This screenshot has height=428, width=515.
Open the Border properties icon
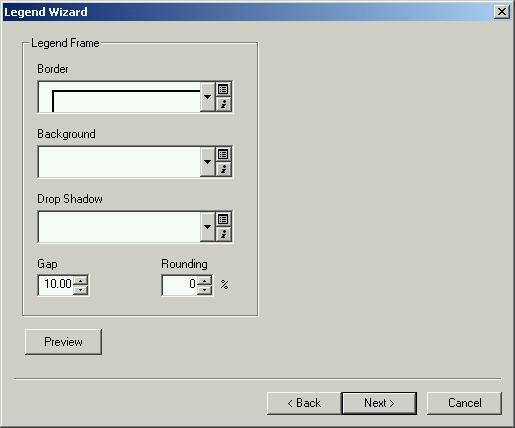pyautogui.click(x=223, y=104)
